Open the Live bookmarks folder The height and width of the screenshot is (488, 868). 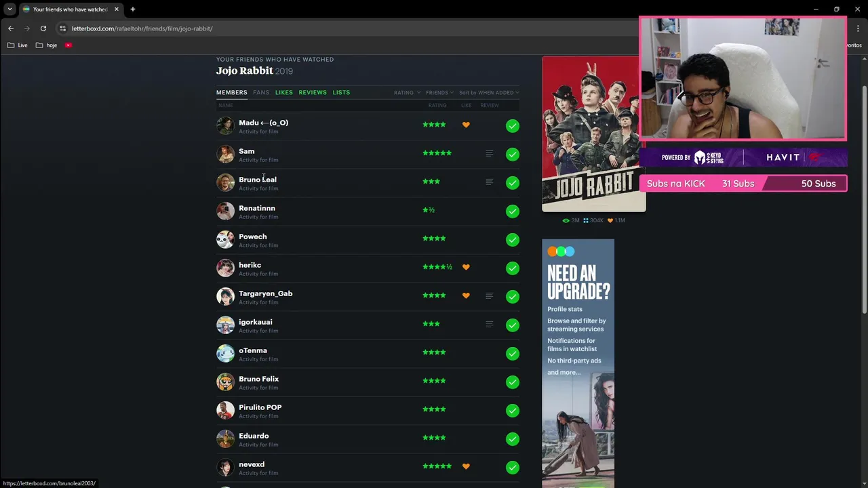17,45
